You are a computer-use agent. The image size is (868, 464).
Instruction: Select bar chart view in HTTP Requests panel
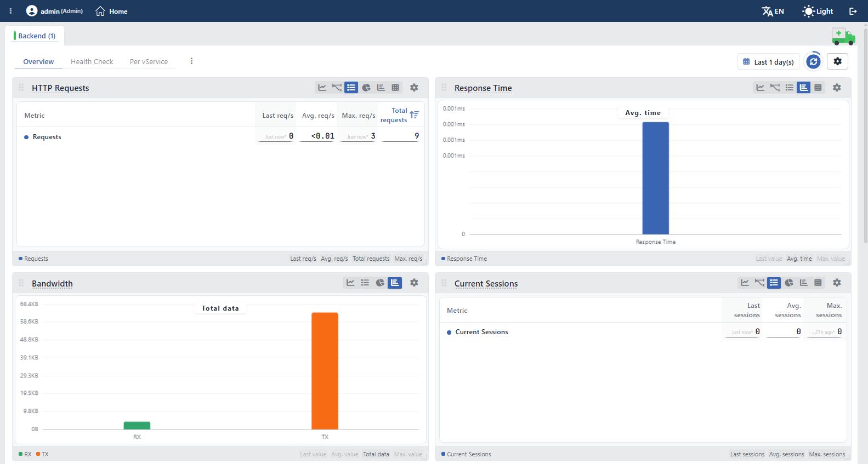(381, 88)
